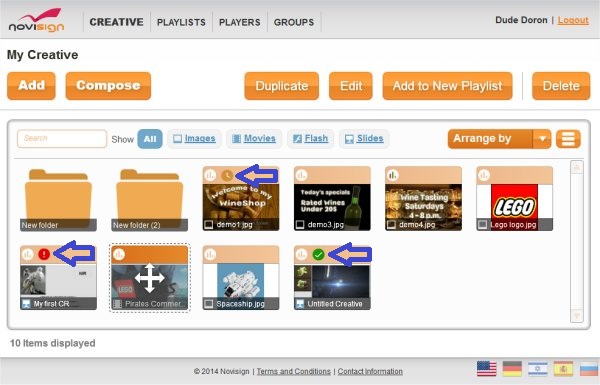This screenshot has width=600, height=385.
Task: Click the Edit button
Action: [x=351, y=86]
